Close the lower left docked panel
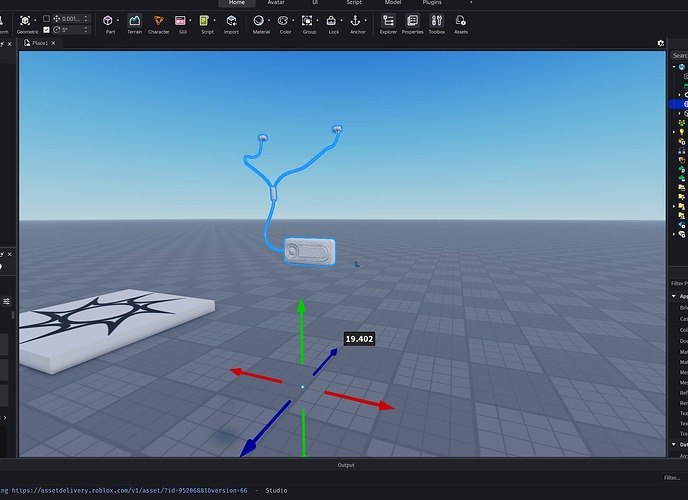The image size is (688, 500). point(10,254)
